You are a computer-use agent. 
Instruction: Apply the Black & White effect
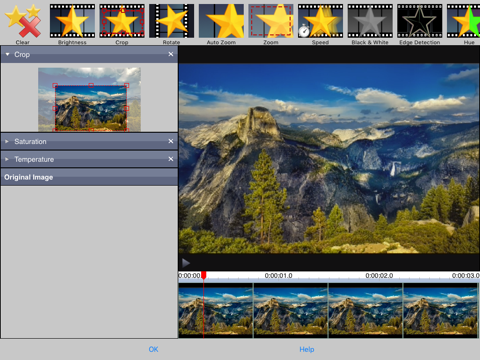click(370, 24)
